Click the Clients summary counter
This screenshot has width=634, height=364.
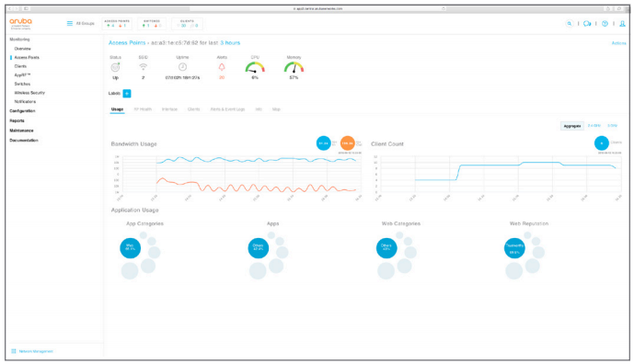tap(187, 23)
